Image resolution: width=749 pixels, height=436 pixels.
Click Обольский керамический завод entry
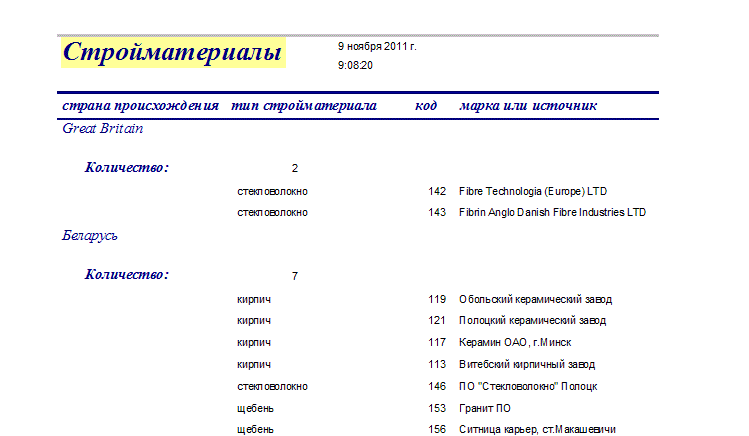click(x=535, y=299)
